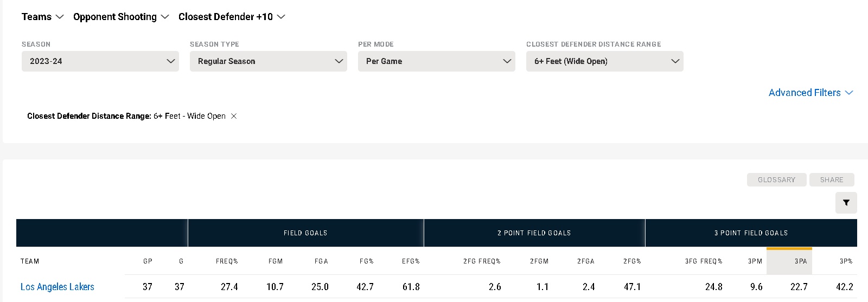Sort by the EFG% column header
Screen dimensions: 868x302
click(411, 261)
